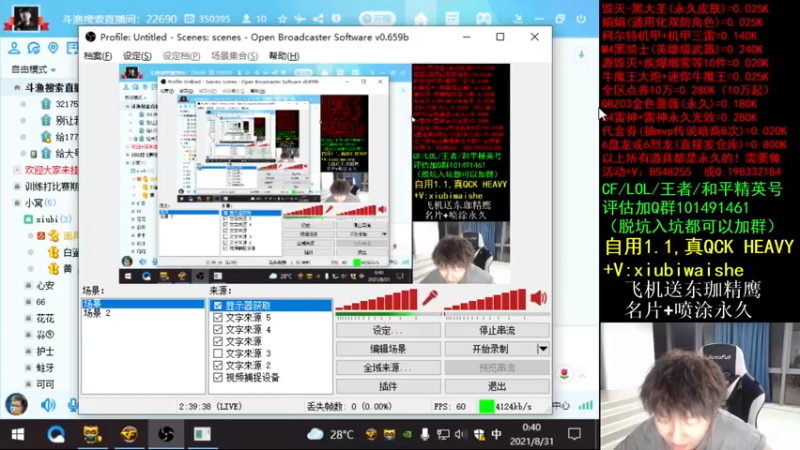Viewport: 800px width, 450px height.
Task: Open the 档案(F) menu
Action: pos(97,56)
